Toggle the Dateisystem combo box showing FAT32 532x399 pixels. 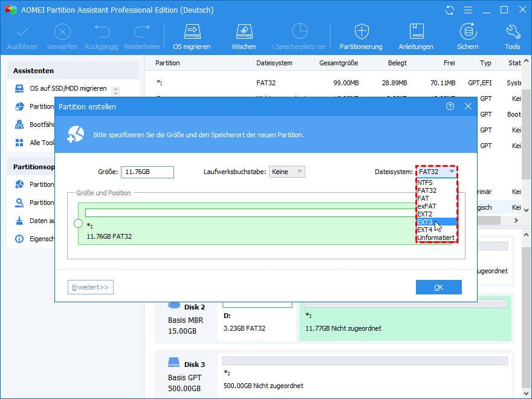[436, 172]
